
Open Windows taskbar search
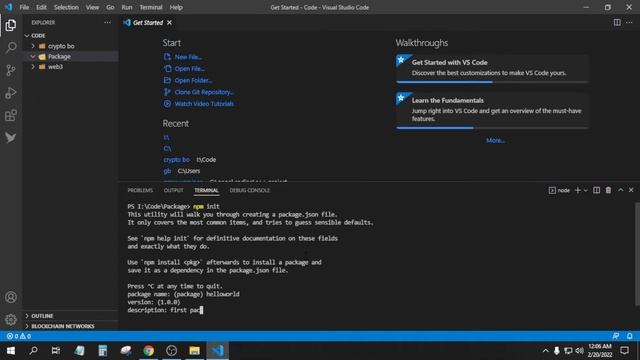33,351
